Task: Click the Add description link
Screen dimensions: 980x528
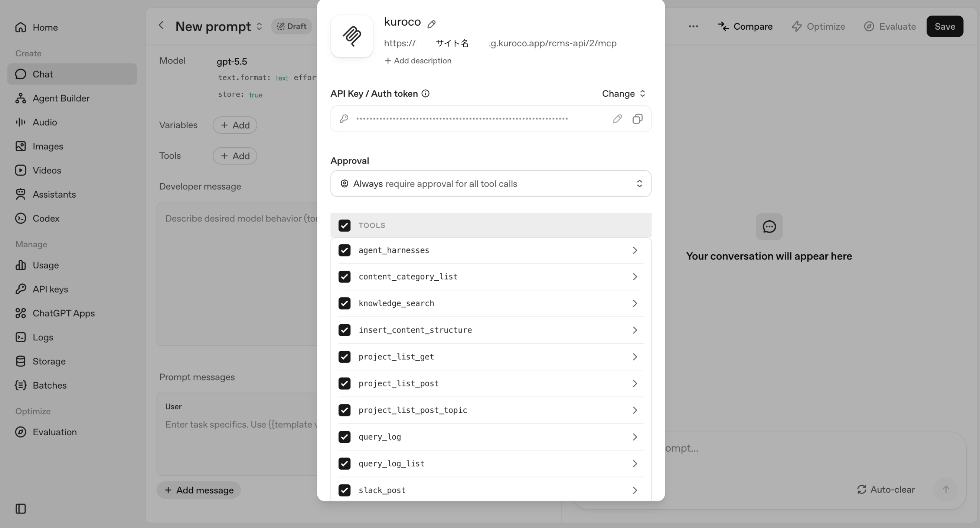Action: (418, 61)
